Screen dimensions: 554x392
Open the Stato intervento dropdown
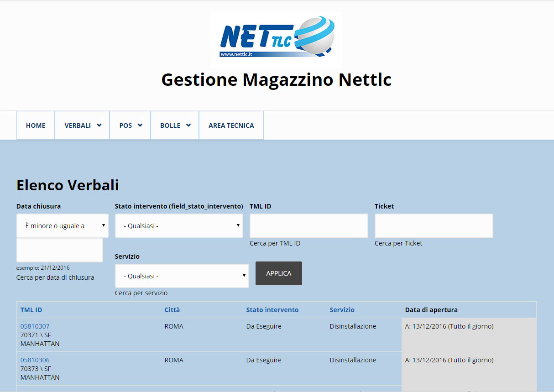179,225
